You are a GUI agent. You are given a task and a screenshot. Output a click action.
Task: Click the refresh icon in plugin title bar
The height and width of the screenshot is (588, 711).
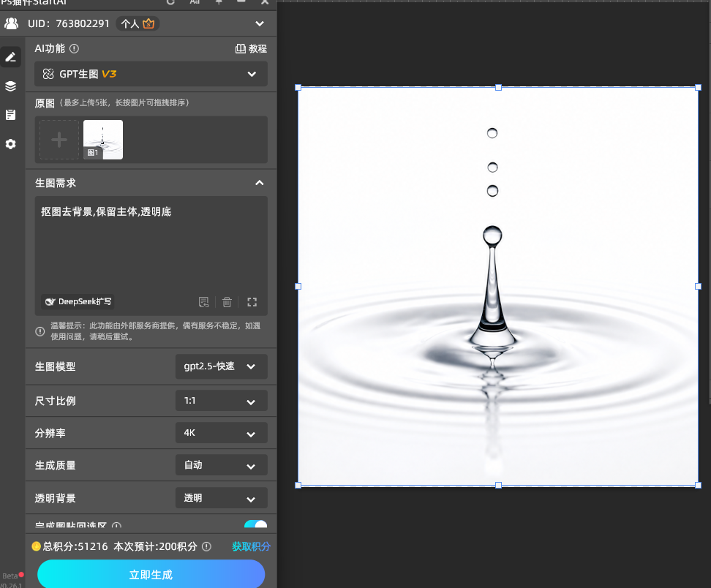[x=171, y=2]
